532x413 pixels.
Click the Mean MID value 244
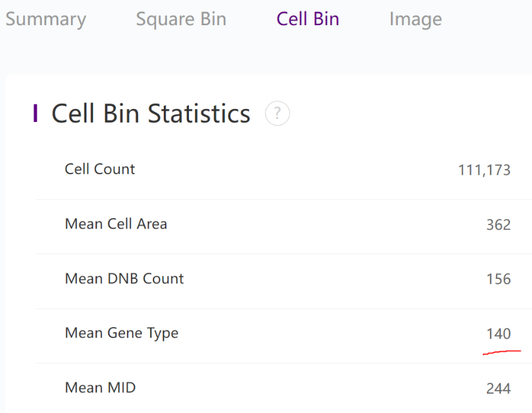coord(498,388)
